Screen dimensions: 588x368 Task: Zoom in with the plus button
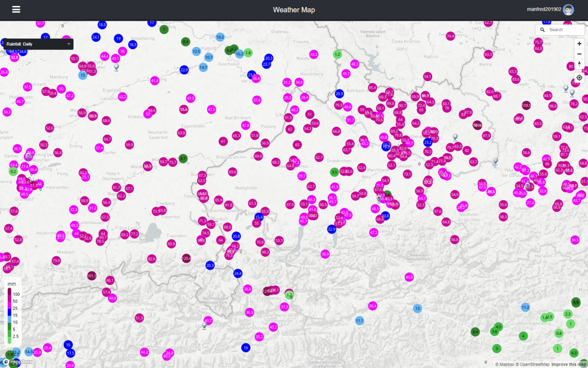[x=579, y=44]
